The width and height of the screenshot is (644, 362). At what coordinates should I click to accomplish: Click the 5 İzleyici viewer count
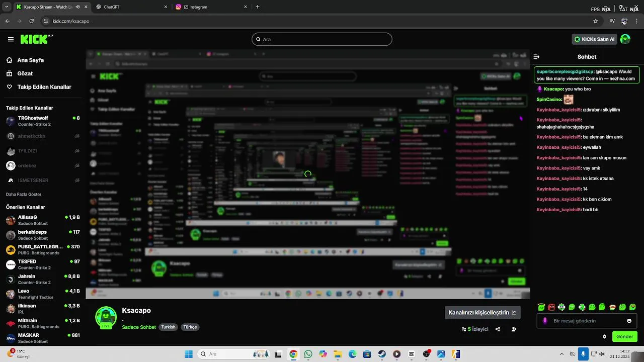475,329
